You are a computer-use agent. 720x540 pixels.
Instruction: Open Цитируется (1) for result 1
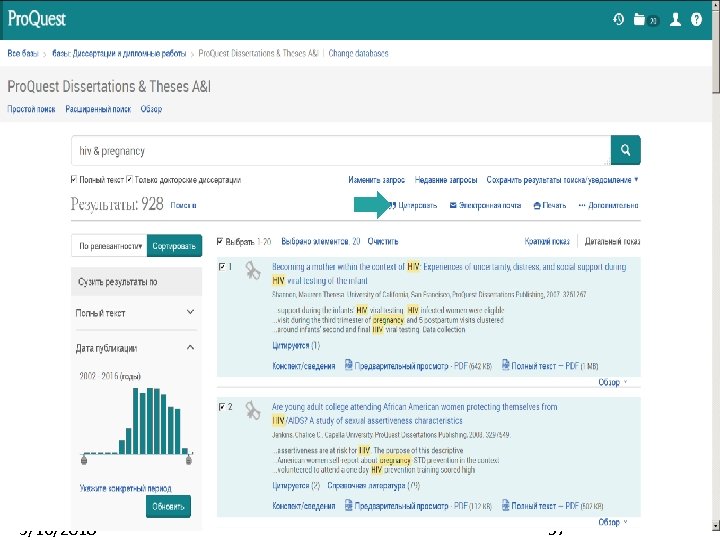point(296,345)
